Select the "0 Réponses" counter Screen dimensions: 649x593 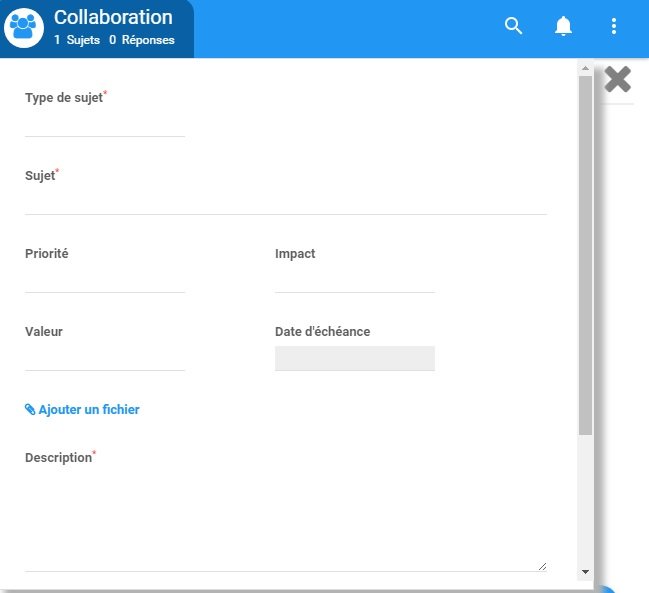click(x=142, y=40)
